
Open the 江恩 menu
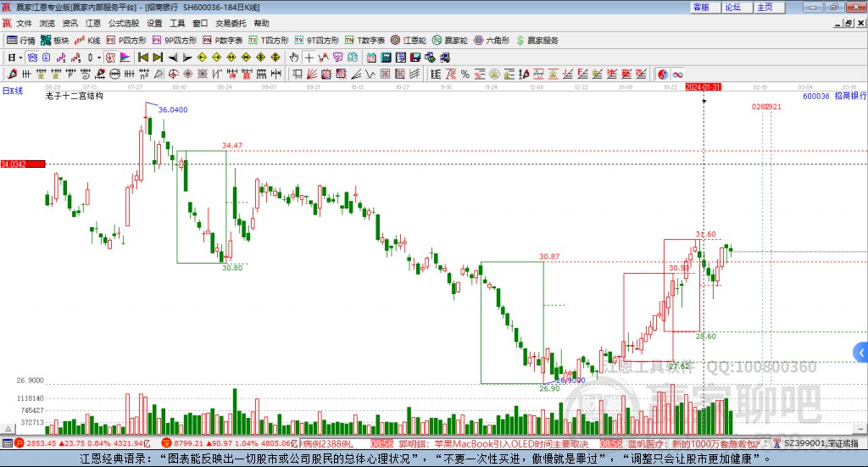point(93,23)
